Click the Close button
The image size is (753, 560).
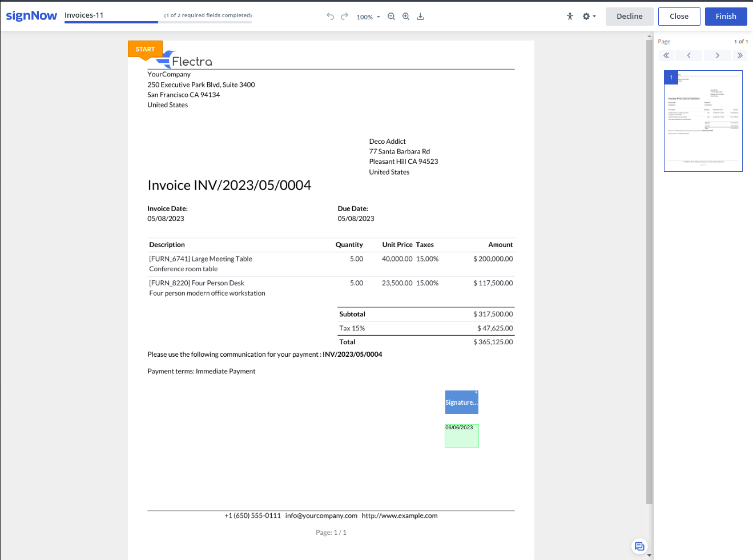coord(679,17)
